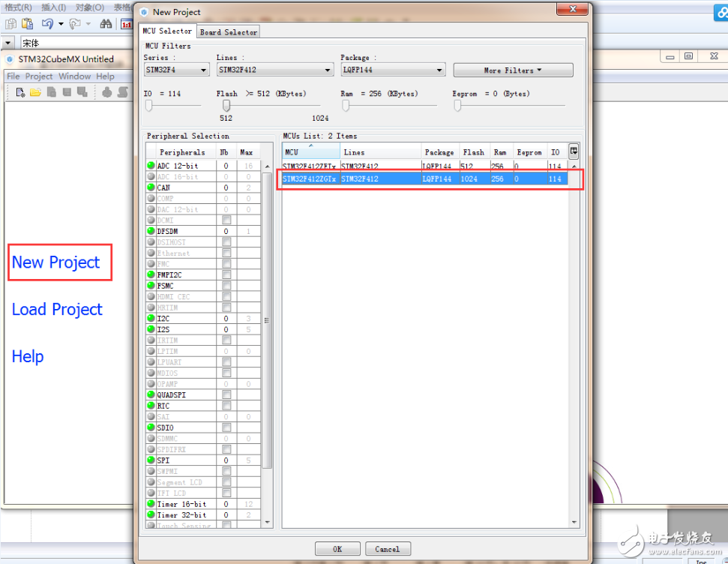Viewport: 728px width, 564px height.
Task: Click the green status dot beside I2C
Action: click(151, 318)
